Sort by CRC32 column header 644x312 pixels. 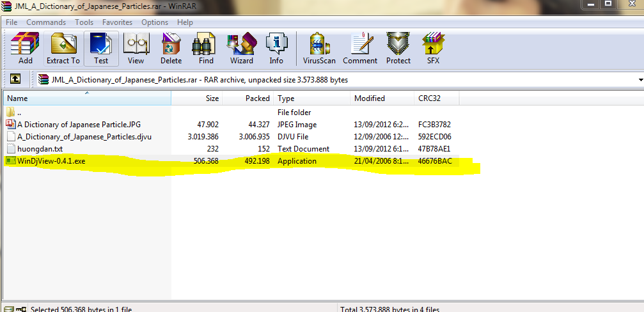point(437,98)
